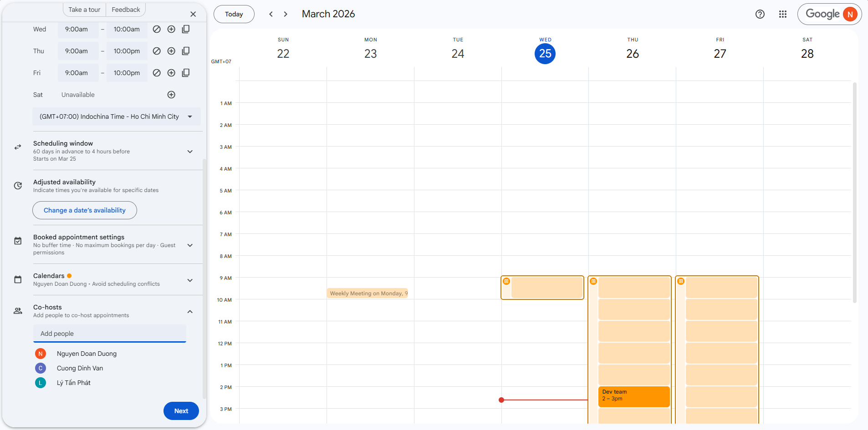Select Cuong Dinh Van as co-host
This screenshot has height=430, width=868.
tap(80, 368)
